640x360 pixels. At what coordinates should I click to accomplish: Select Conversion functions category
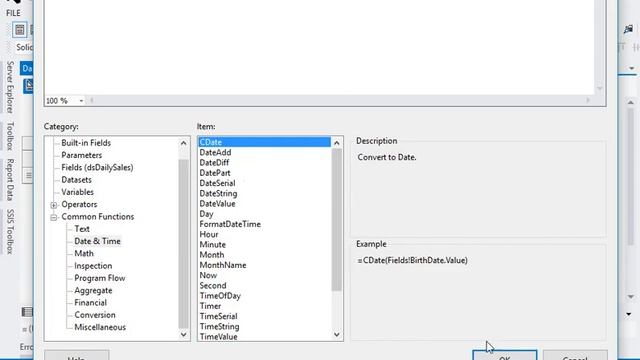point(95,315)
